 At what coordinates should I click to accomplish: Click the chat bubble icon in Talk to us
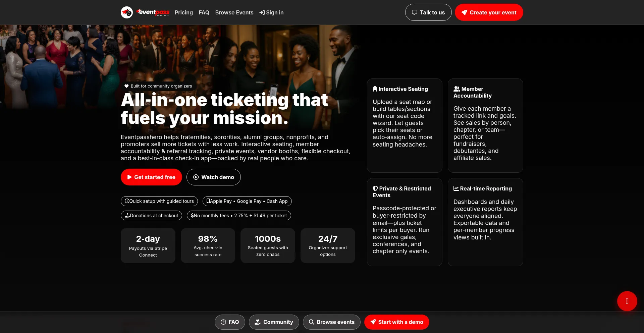(x=415, y=12)
